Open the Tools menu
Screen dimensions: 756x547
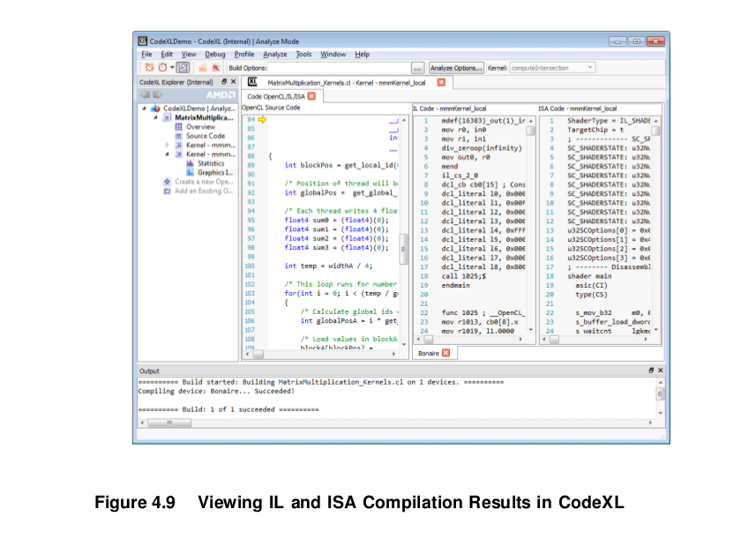pyautogui.click(x=303, y=54)
